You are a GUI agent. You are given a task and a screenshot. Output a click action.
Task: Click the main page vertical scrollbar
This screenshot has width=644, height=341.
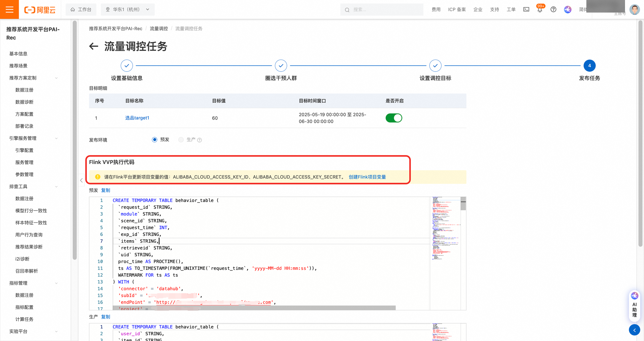640,134
